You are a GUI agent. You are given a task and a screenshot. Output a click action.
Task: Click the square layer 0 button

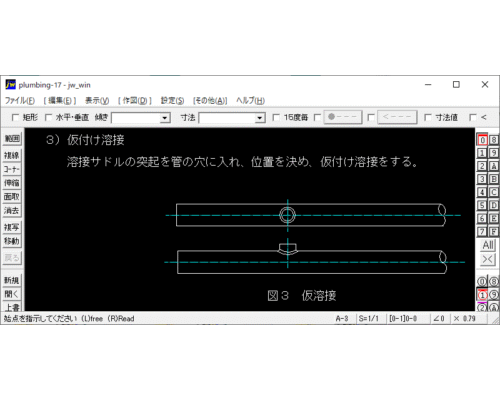point(482,140)
